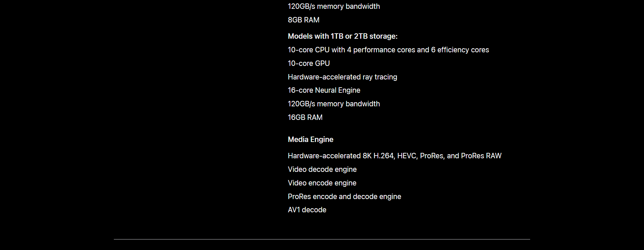Click the '120GB/s memory bandwidth' line at top
The width and height of the screenshot is (644, 250).
(x=334, y=6)
